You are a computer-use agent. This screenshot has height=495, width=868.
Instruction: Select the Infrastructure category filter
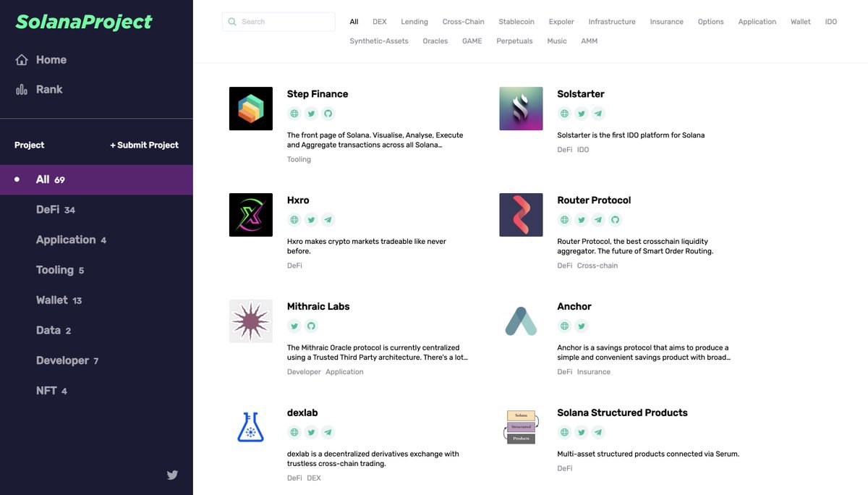click(612, 22)
